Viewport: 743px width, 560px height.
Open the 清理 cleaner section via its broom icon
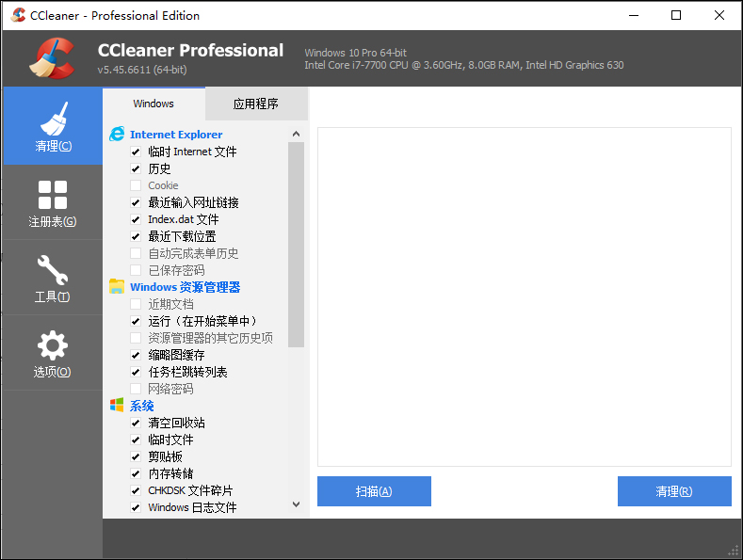[x=53, y=119]
